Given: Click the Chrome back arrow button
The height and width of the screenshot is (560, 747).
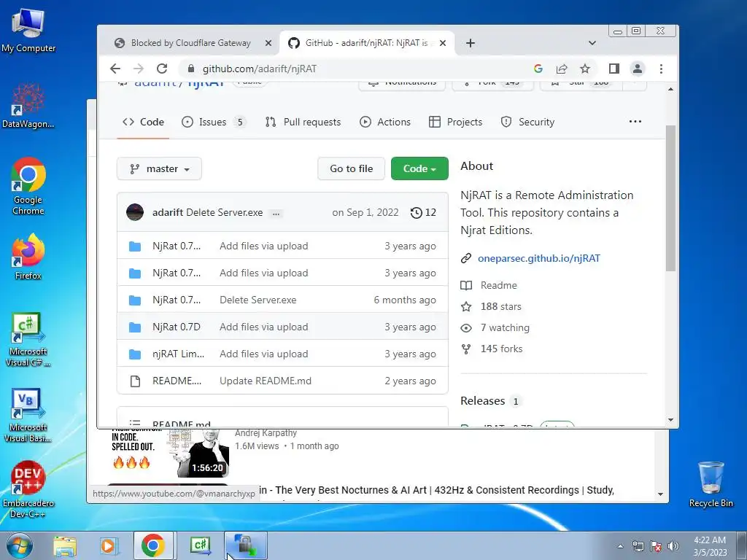Looking at the screenshot, I should (115, 69).
